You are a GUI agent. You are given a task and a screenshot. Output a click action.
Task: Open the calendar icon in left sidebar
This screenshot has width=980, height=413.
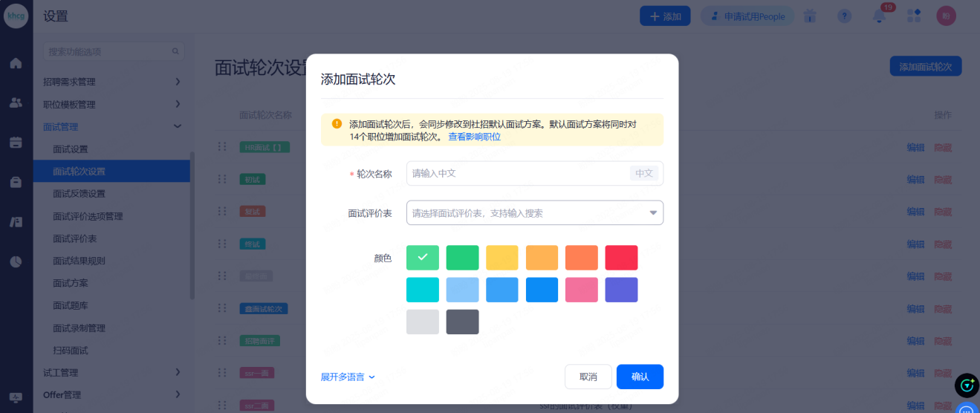tap(16, 143)
